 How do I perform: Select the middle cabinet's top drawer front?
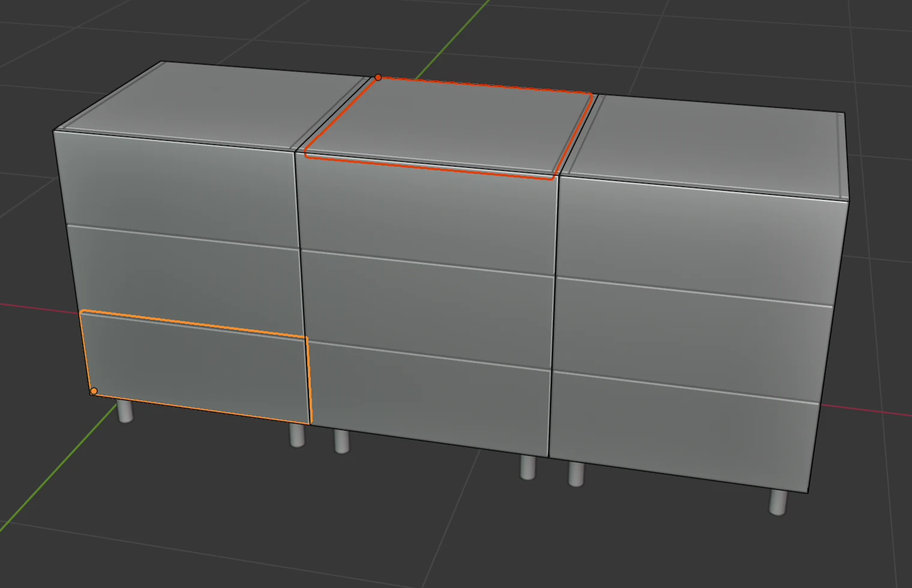[427, 214]
